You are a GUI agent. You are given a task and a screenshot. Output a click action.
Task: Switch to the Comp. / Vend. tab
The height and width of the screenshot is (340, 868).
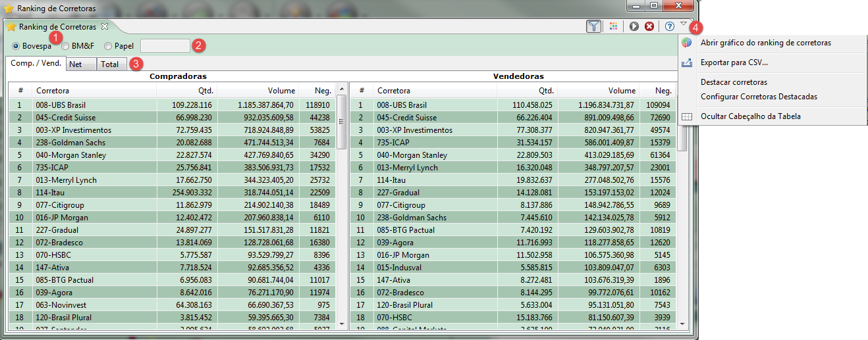coord(36,64)
